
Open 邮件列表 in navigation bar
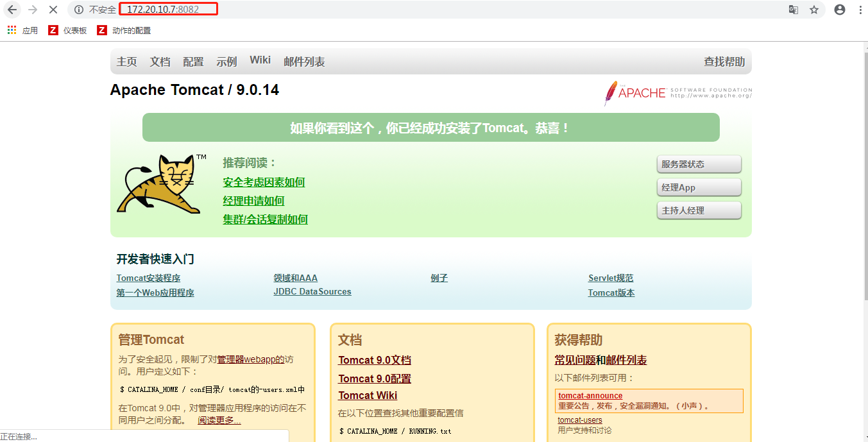[304, 62]
